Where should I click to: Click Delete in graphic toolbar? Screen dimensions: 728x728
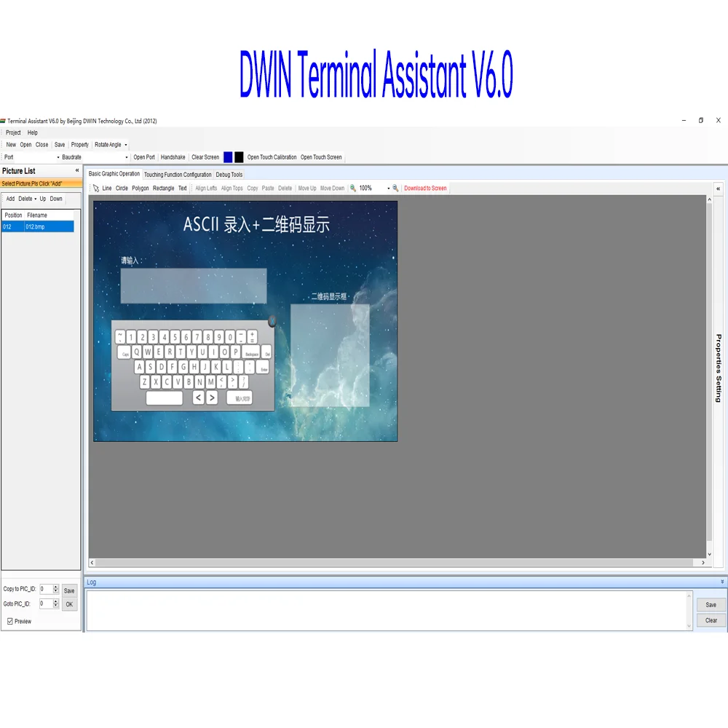tap(285, 188)
